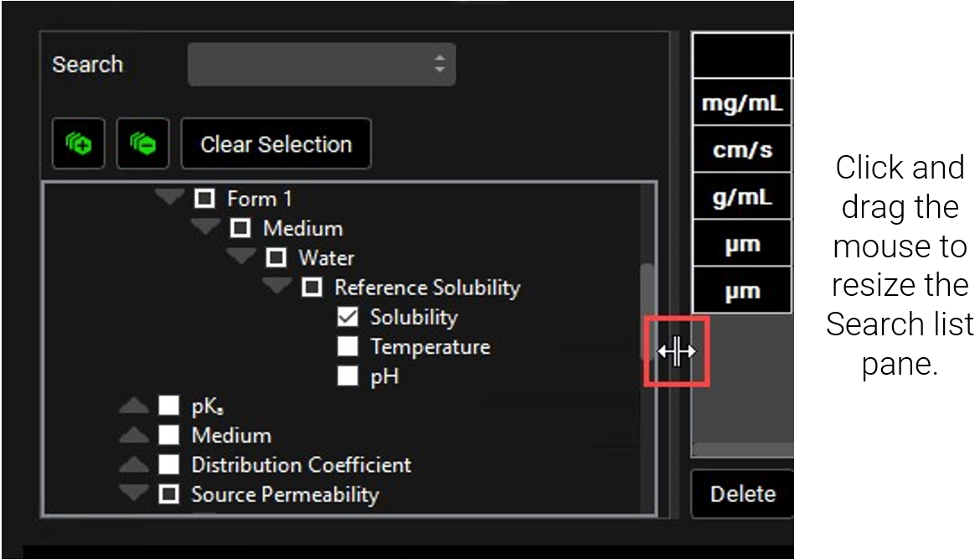
Task: Click the green add-to-selection icon
Action: point(78,144)
